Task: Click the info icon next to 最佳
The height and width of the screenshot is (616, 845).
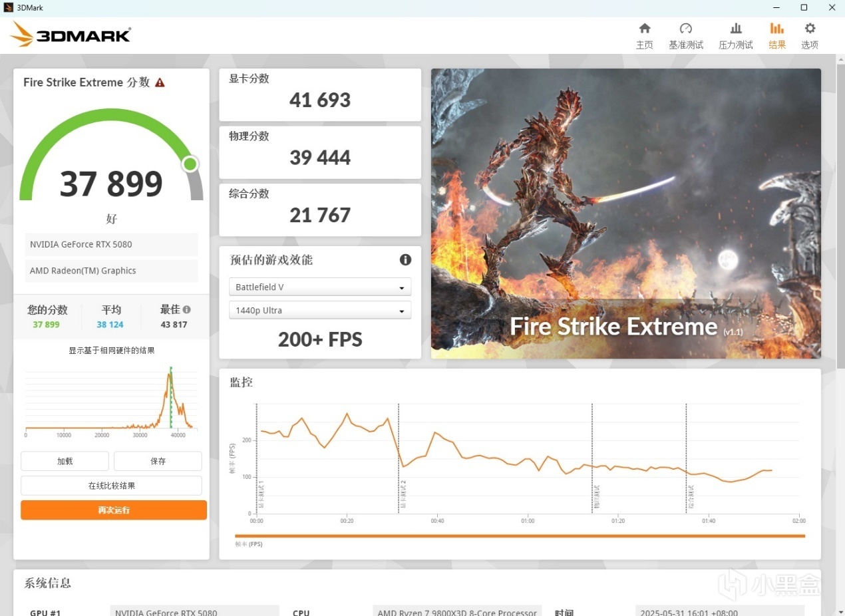Action: [187, 309]
